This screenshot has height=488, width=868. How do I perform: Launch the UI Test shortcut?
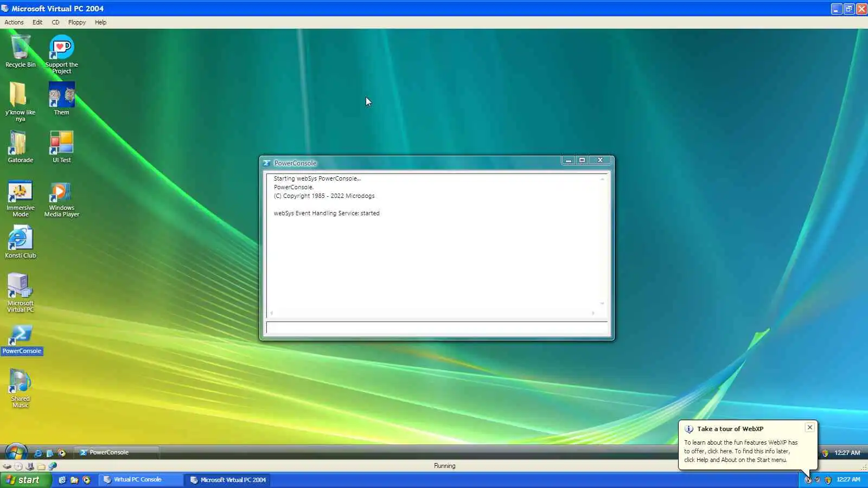pyautogui.click(x=61, y=147)
